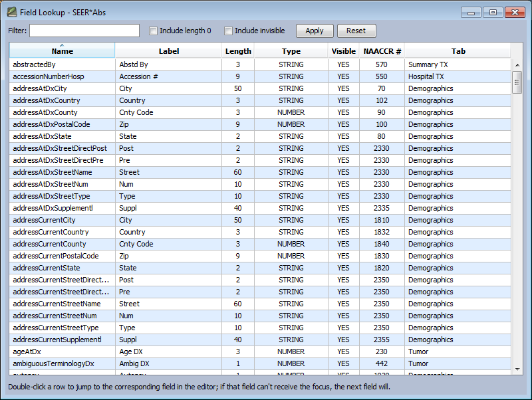Select the addressAtDxStreetNum row
The height and width of the screenshot is (400, 532).
point(260,184)
